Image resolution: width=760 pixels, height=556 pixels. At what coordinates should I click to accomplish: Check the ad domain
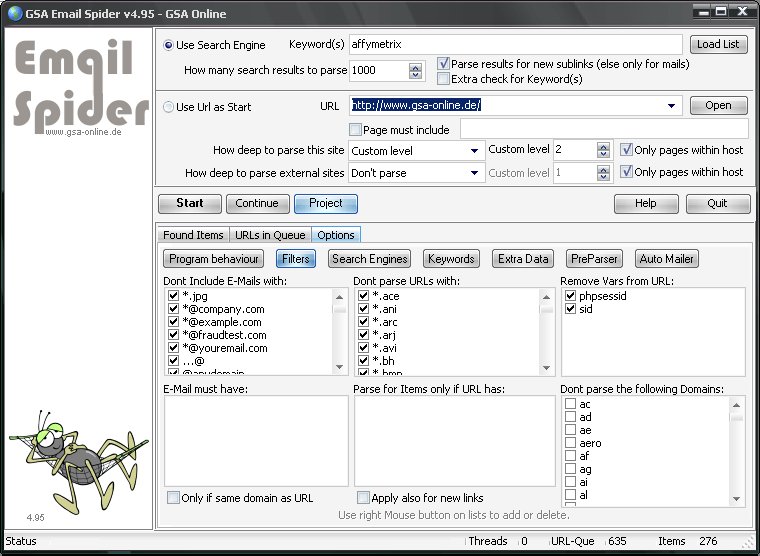click(570, 417)
